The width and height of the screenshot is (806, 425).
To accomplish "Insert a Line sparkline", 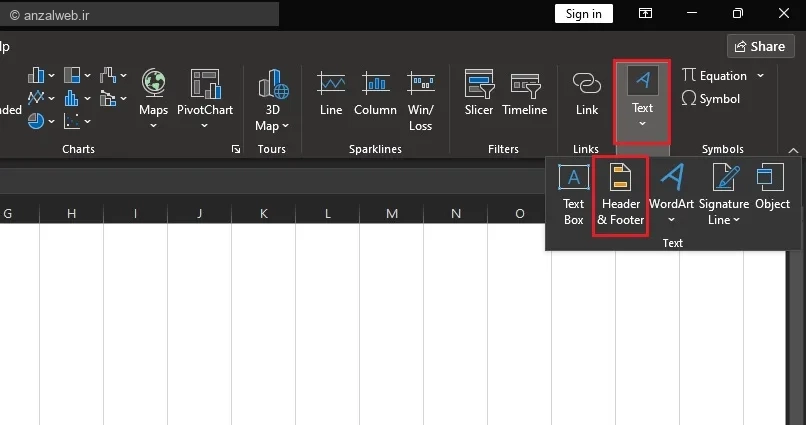I will [x=331, y=94].
